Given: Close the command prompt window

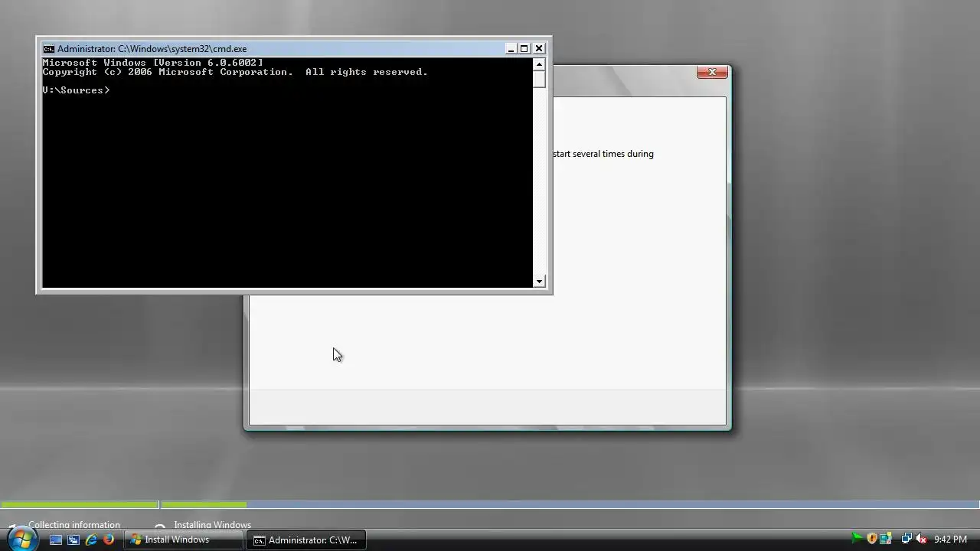Looking at the screenshot, I should coord(539,48).
